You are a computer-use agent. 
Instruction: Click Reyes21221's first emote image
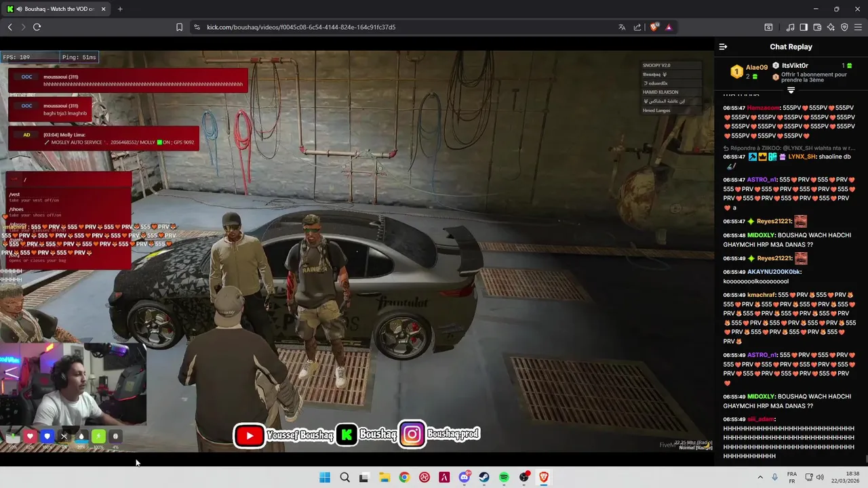[801, 221]
